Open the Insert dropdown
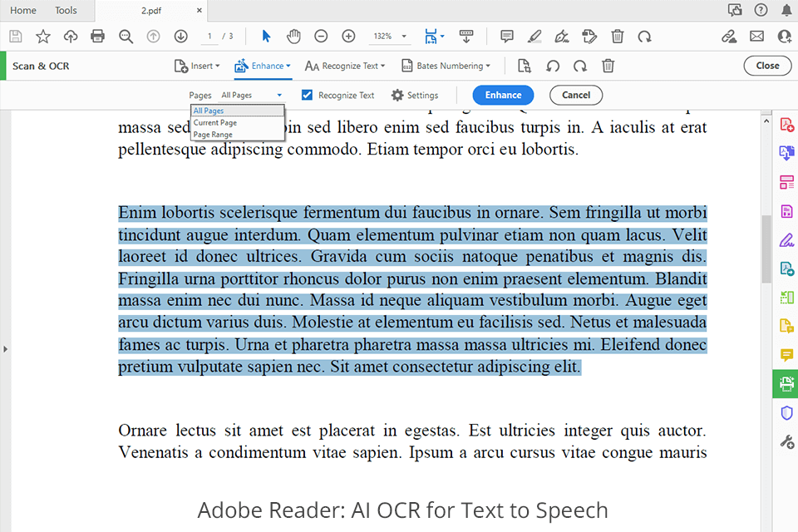Viewport: 798px width, 532px height. click(x=197, y=66)
